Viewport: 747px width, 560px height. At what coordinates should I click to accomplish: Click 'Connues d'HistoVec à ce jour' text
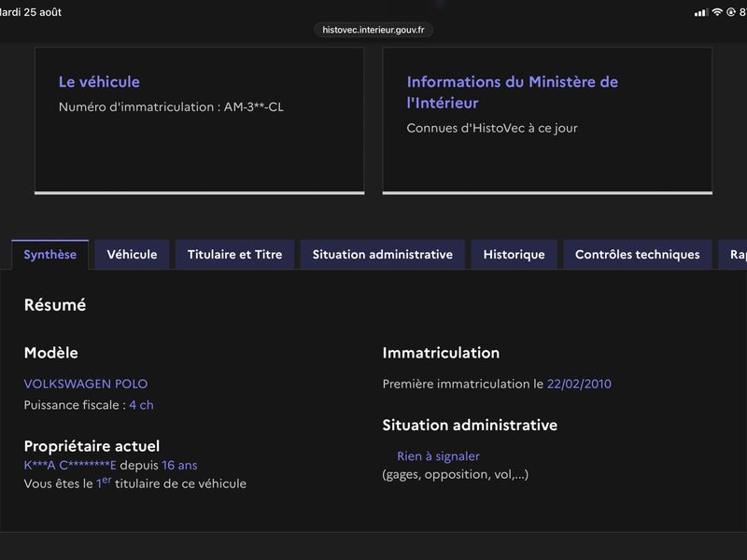492,129
